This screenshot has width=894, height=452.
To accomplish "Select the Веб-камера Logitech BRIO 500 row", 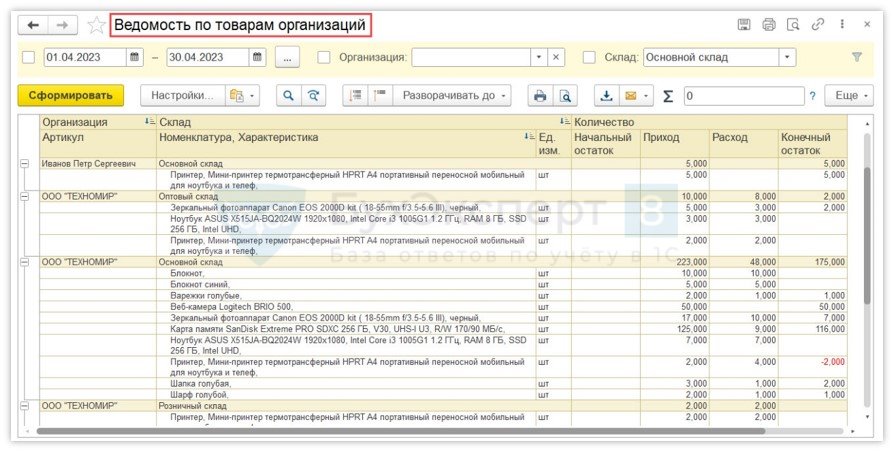I will click(444, 307).
